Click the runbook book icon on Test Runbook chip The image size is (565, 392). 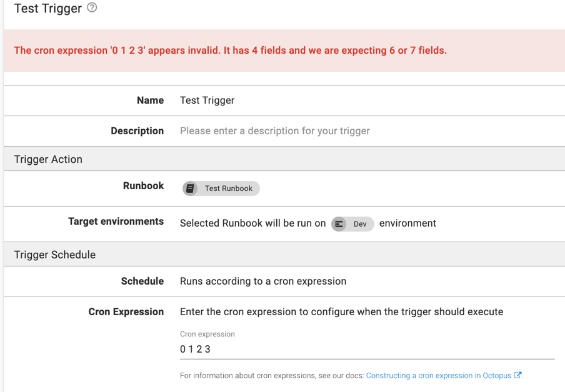coord(190,189)
